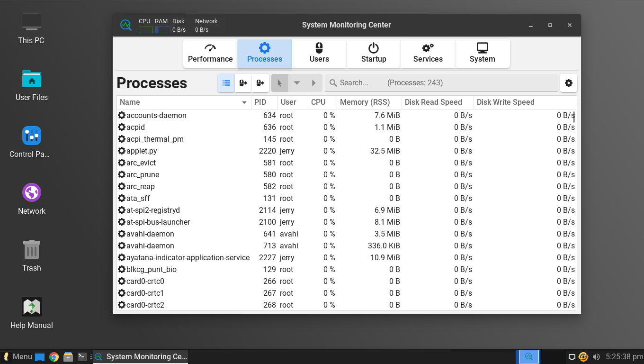
Task: Sort by Memory (RSS) column
Action: (x=369, y=102)
